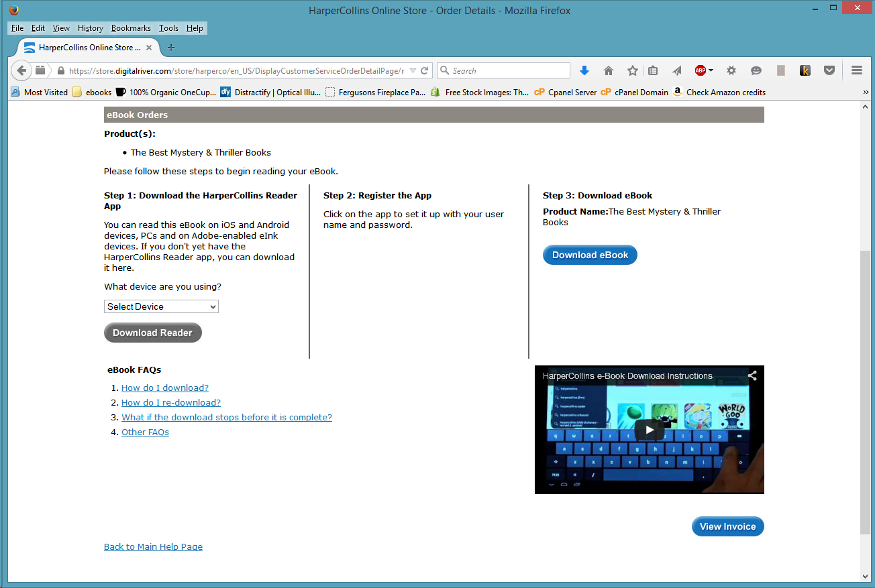The width and height of the screenshot is (875, 588).
Task: Open the Edit menu
Action: tap(38, 28)
